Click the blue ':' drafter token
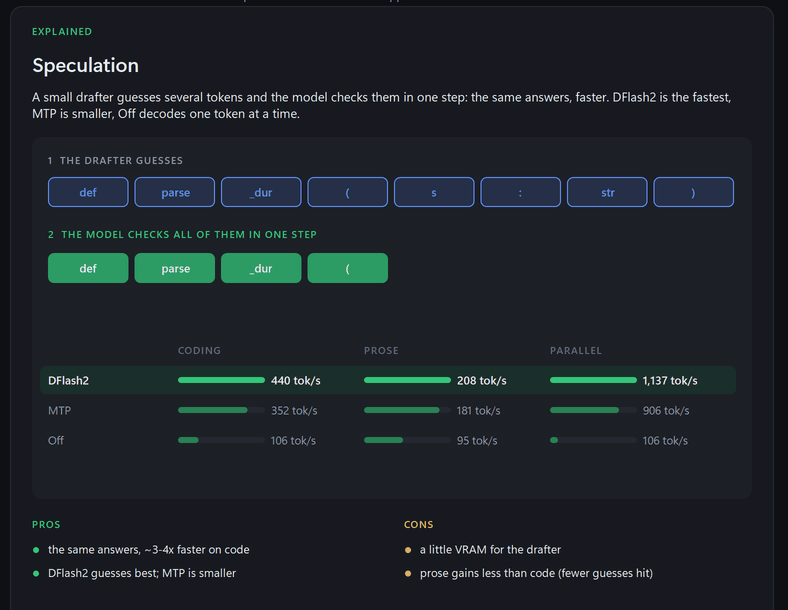788x610 pixels. tap(520, 192)
